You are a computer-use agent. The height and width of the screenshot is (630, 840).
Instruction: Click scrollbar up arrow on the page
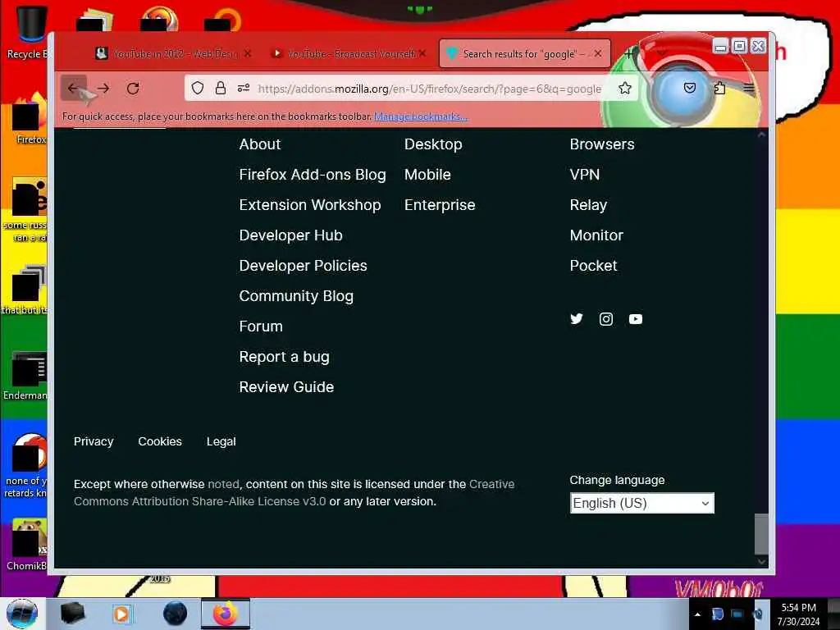pos(761,135)
